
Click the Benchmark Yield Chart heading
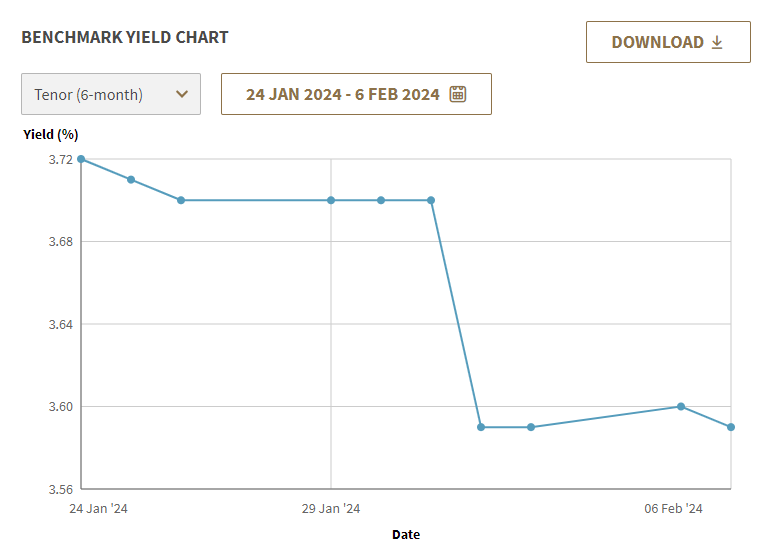point(125,38)
